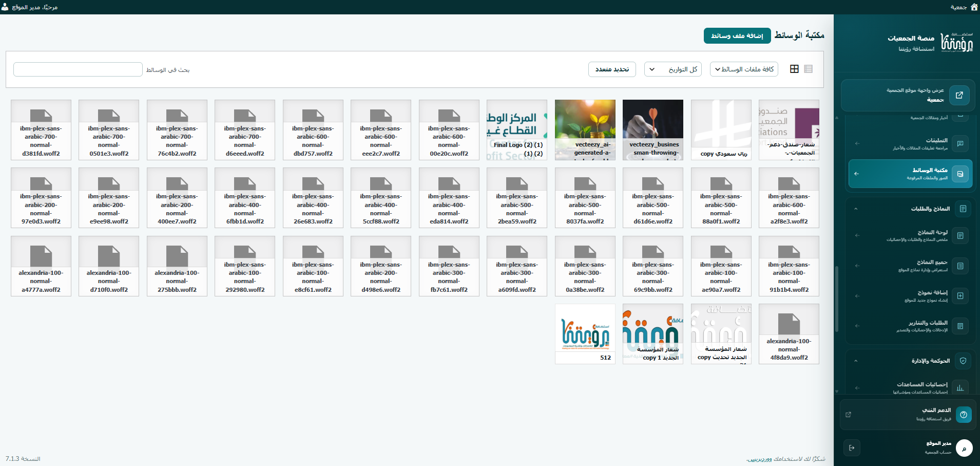The width and height of the screenshot is (980, 466).
Task: Open the الطلبات والتقارير menu item
Action: coord(911,326)
